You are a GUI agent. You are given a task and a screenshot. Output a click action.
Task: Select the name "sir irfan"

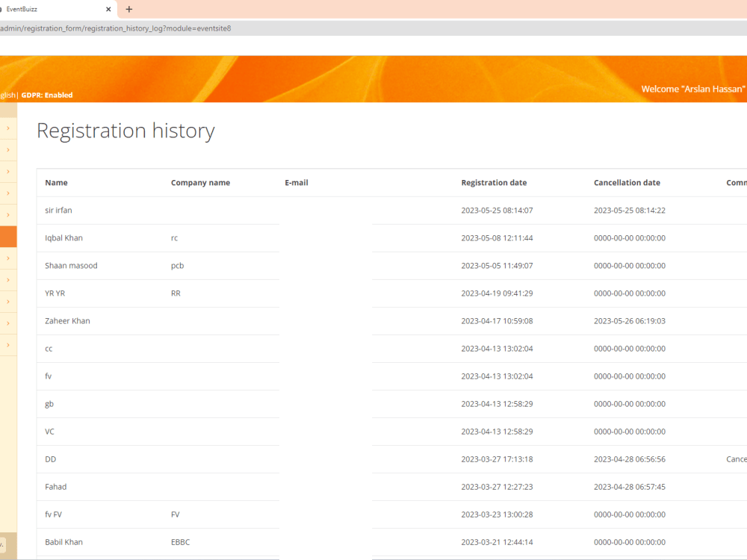58,210
